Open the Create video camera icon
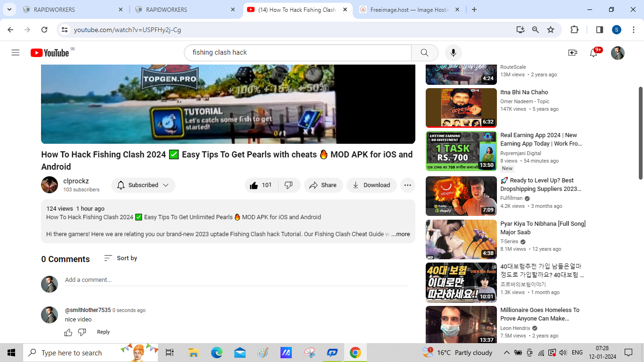This screenshot has height=362, width=644. (572, 53)
